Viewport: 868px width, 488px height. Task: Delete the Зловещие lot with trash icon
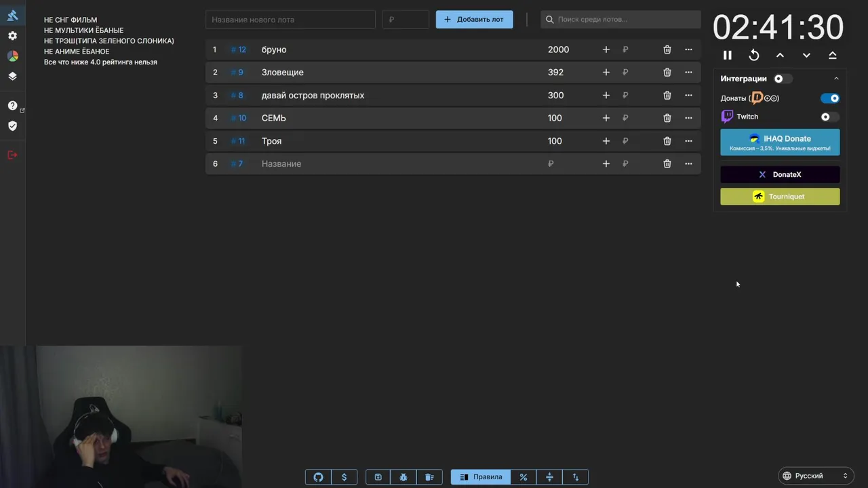[667, 73]
